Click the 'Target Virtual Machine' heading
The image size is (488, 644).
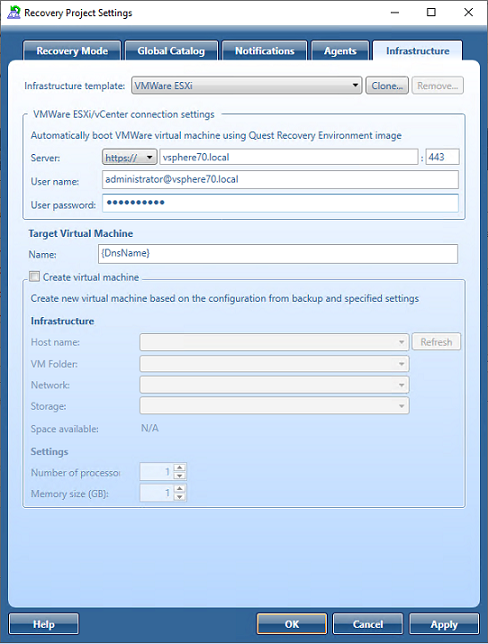click(81, 233)
